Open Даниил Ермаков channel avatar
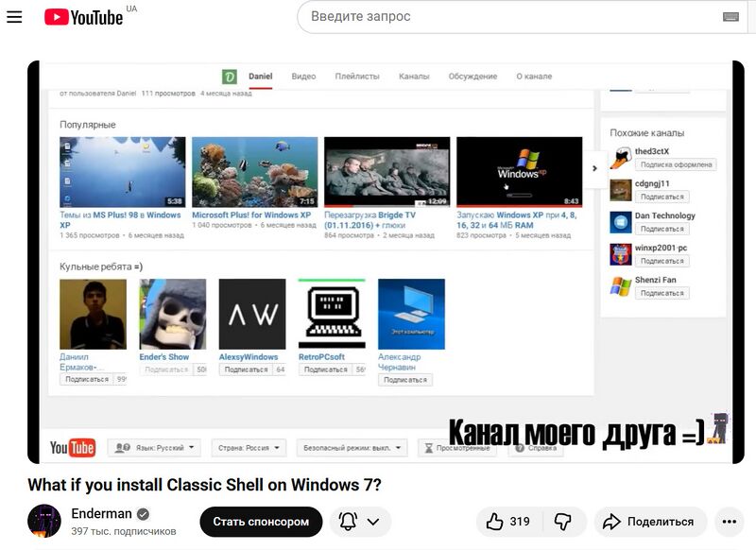756x550 pixels. pos(93,314)
